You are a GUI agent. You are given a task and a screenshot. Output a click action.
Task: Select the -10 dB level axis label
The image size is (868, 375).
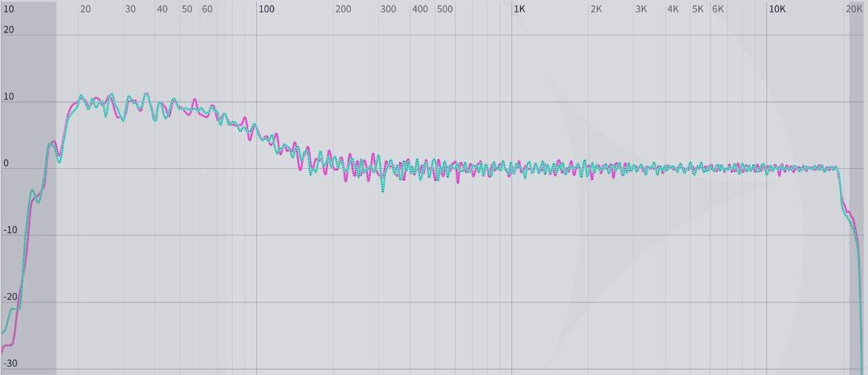pyautogui.click(x=10, y=230)
